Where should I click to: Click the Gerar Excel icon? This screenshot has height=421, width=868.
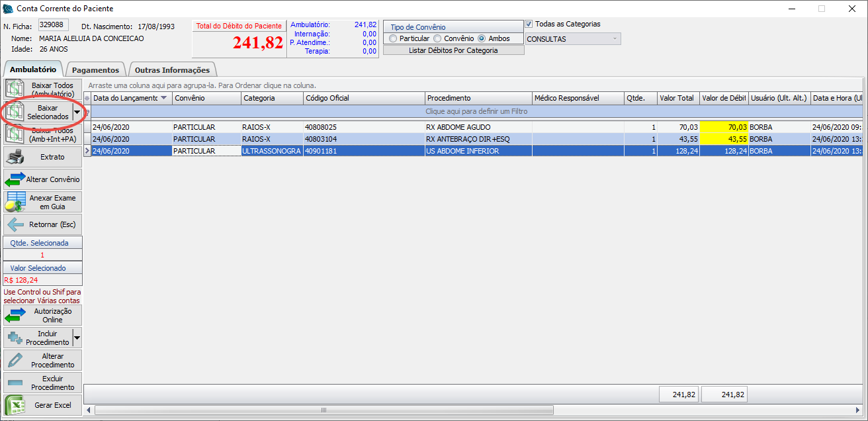click(15, 405)
